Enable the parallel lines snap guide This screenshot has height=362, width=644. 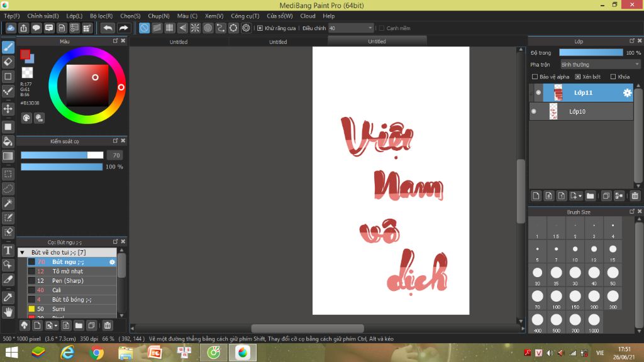pyautogui.click(x=157, y=28)
